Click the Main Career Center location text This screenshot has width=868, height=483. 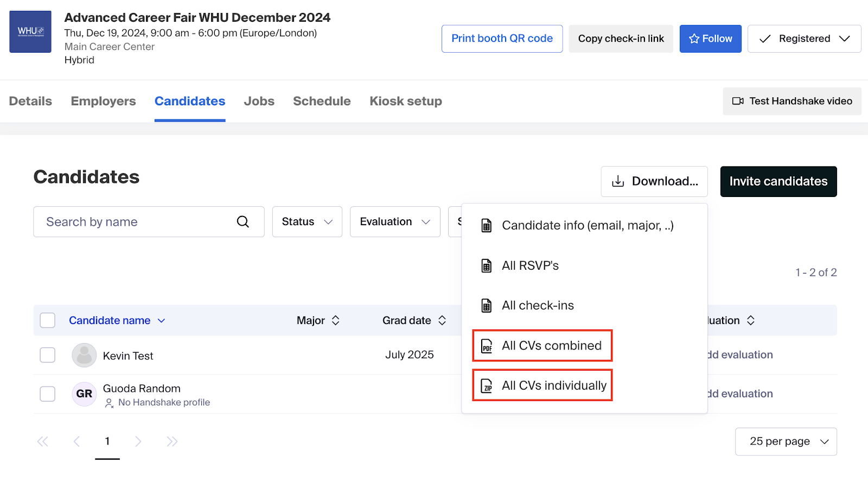click(110, 47)
